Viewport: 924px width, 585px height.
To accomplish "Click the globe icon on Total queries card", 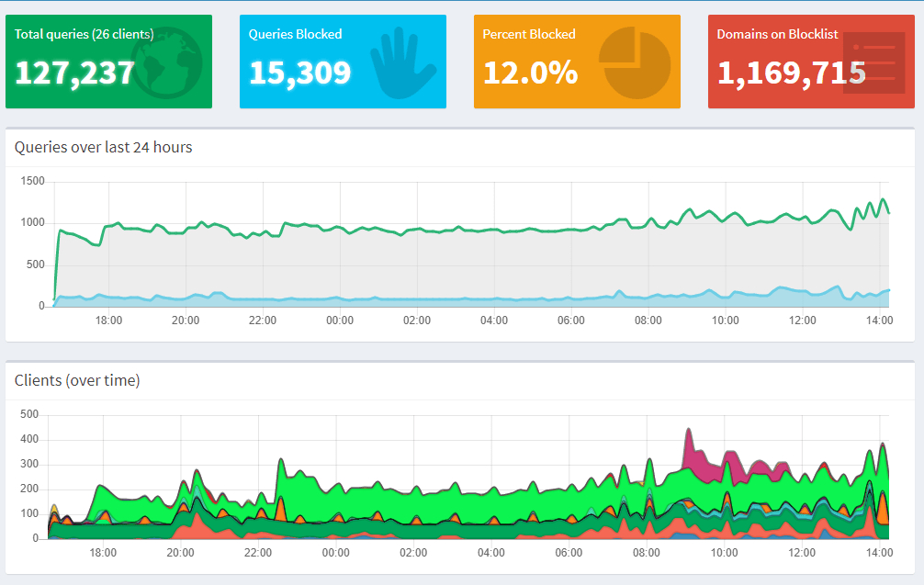I will [165, 62].
